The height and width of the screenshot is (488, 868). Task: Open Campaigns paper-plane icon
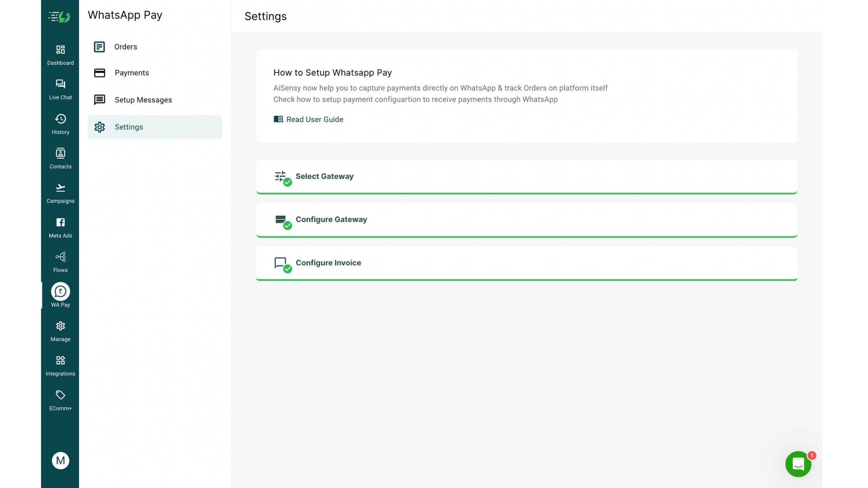(60, 188)
